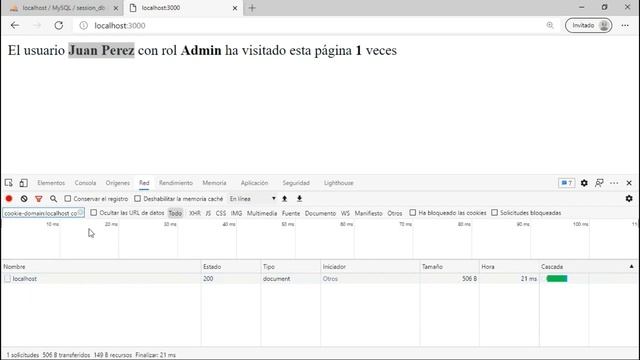The width and height of the screenshot is (640, 360).
Task: Click the address bar showing localhost:3000
Action: point(310,25)
